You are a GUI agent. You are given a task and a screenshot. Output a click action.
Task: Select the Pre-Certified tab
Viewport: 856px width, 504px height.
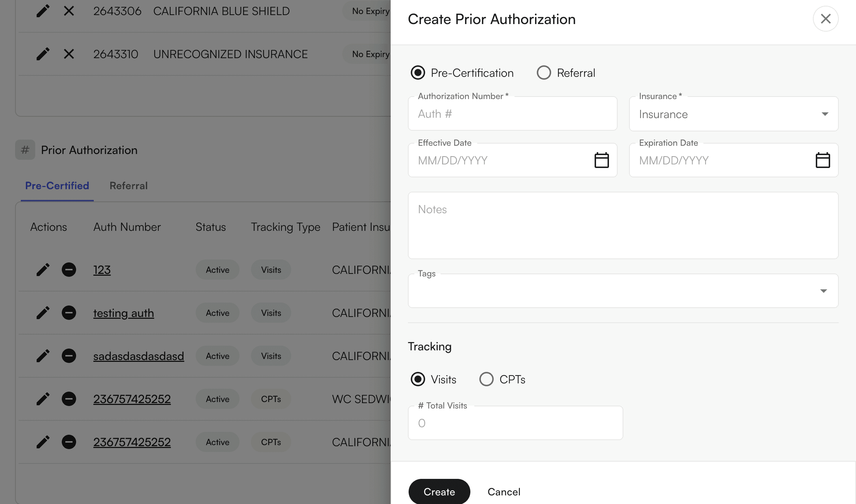pyautogui.click(x=57, y=186)
